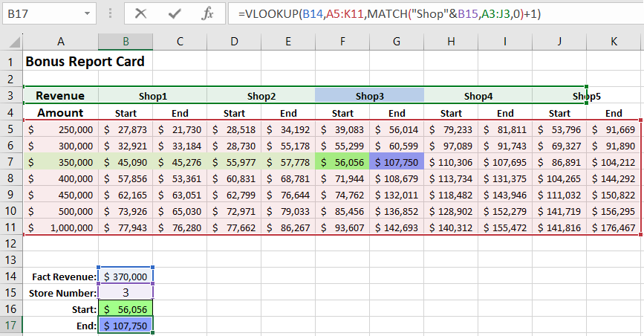
Task: Select column B header
Action: click(126, 43)
